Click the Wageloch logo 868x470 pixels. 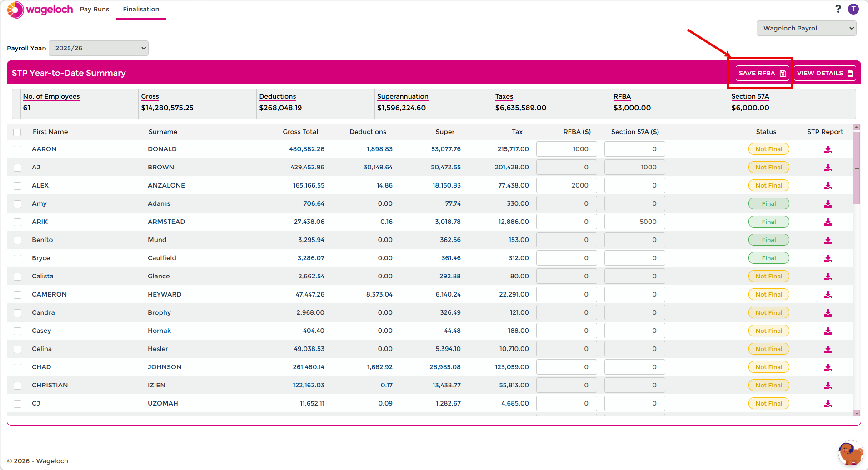pos(40,10)
